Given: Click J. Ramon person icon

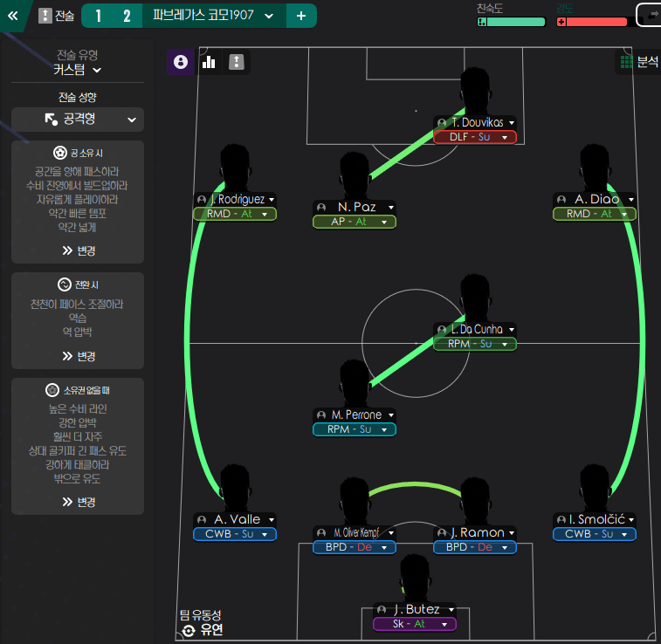Looking at the screenshot, I should (442, 533).
